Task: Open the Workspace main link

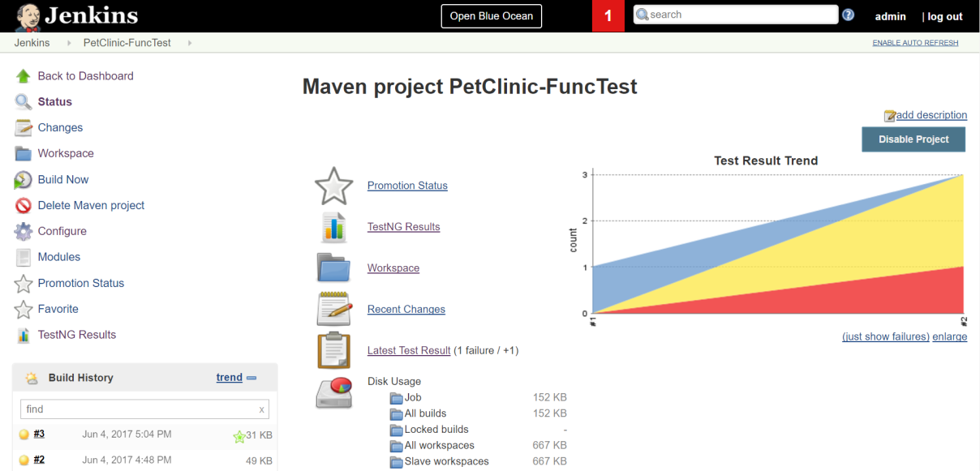Action: point(393,268)
